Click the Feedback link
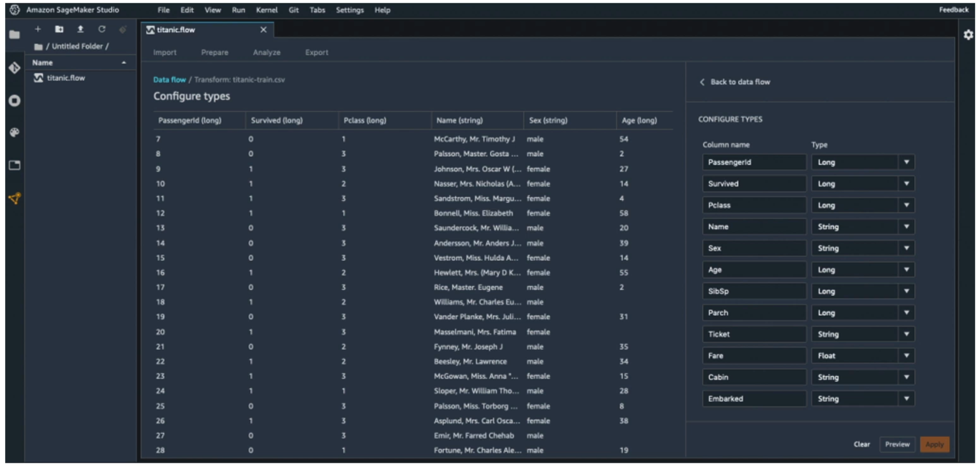The height and width of the screenshot is (467, 980). click(953, 9)
